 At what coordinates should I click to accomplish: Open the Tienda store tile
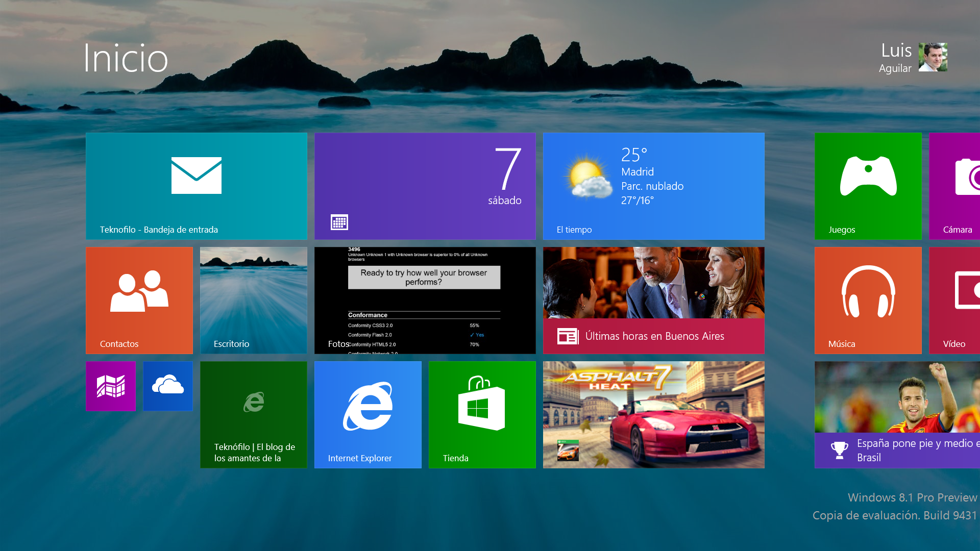pyautogui.click(x=482, y=415)
